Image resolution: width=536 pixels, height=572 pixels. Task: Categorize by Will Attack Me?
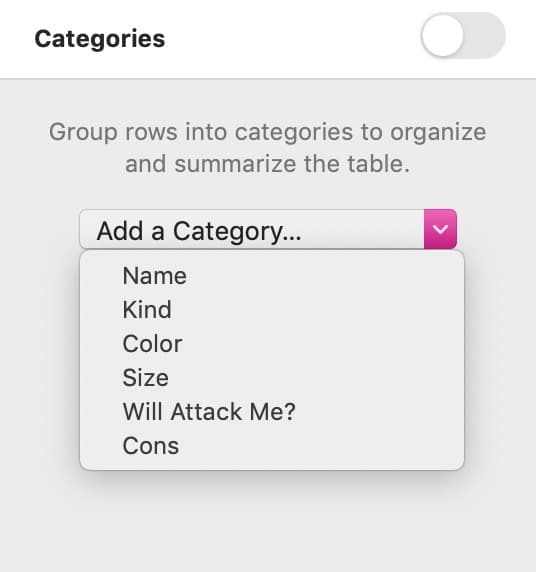click(272, 412)
